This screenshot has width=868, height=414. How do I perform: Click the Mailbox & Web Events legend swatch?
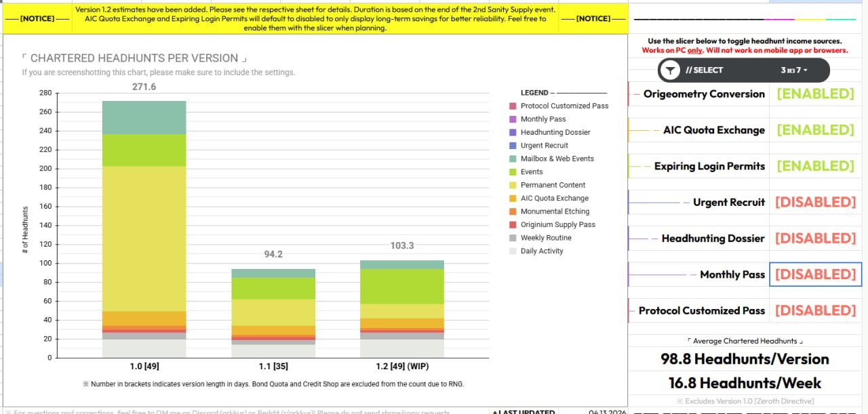[x=513, y=159]
